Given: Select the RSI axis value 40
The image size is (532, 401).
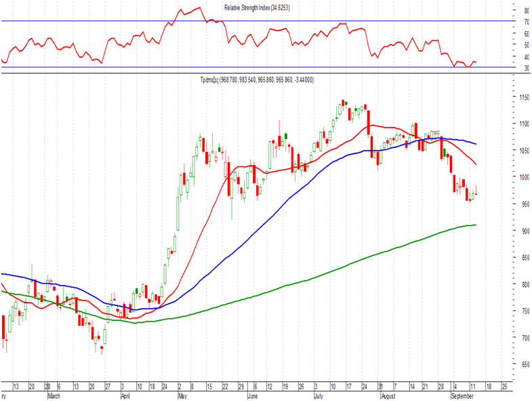Looking at the screenshot, I should [x=527, y=57].
